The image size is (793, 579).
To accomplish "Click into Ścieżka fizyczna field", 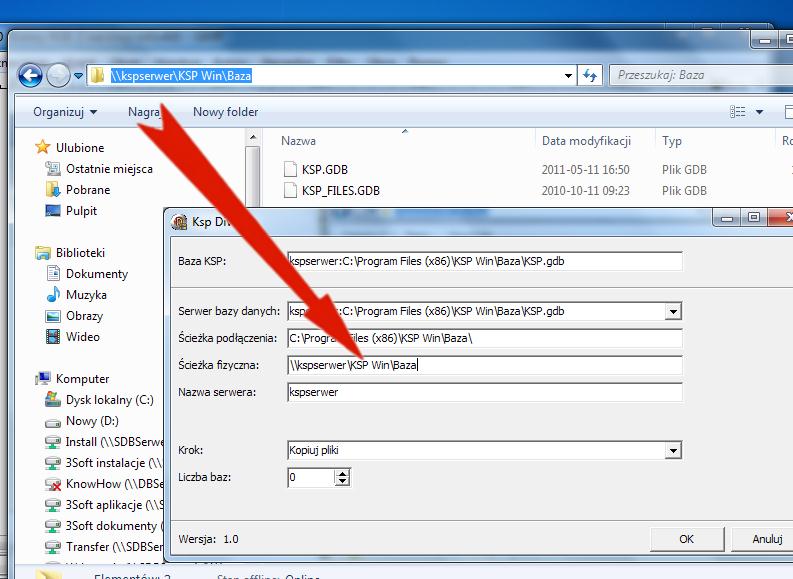I will coord(484,365).
